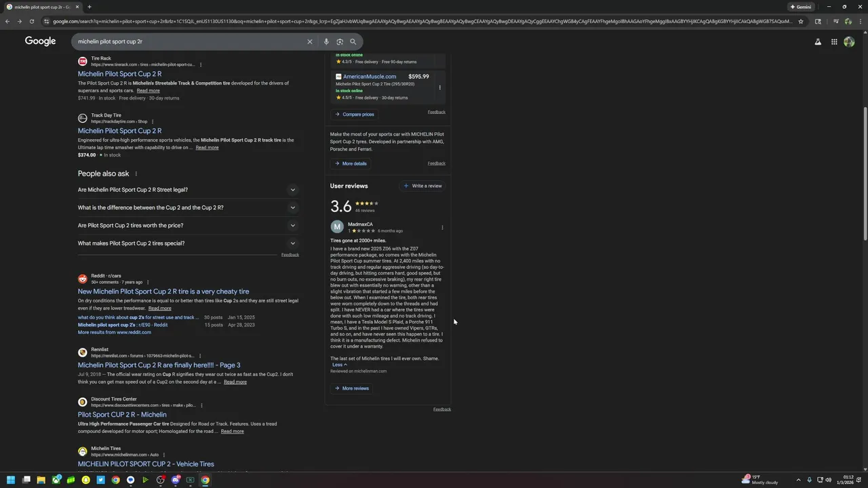The height and width of the screenshot is (488, 868).
Task: Switch to the michelin pilot sport cup 2r tab
Action: pyautogui.click(x=42, y=7)
